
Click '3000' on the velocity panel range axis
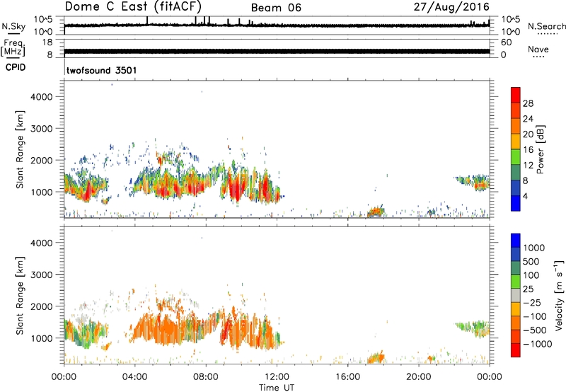point(42,275)
